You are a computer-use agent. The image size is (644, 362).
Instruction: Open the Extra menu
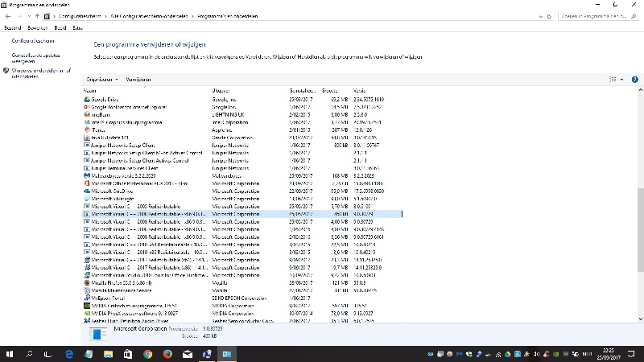coord(77,28)
